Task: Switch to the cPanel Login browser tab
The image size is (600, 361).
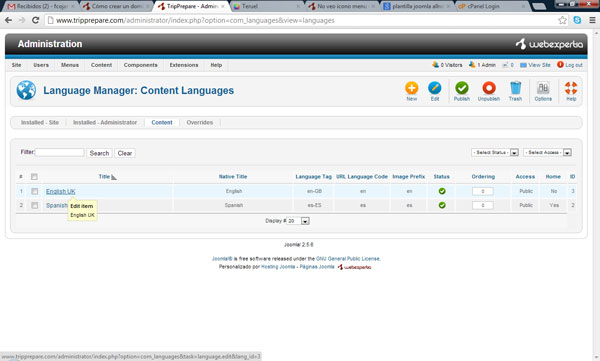Action: point(492,7)
